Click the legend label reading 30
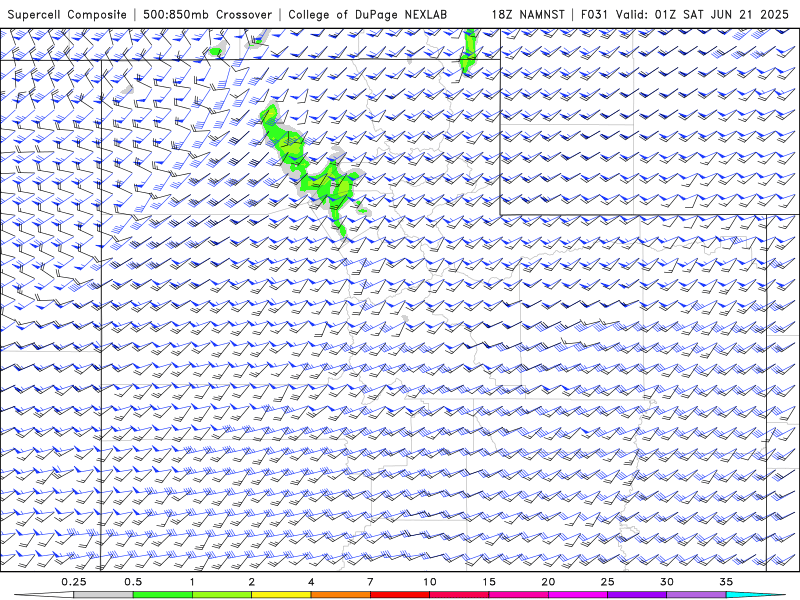This screenshot has width=800, height=600. pos(666,582)
